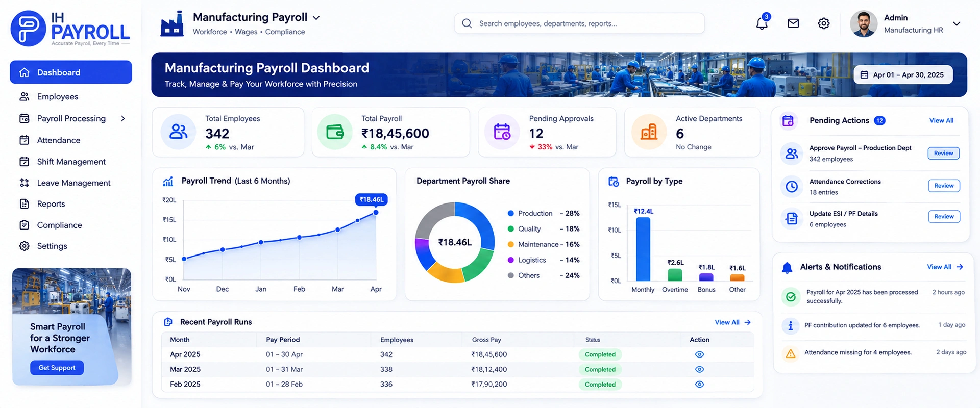Image resolution: width=980 pixels, height=408 pixels.
Task: Click View All in Pending Actions
Action: click(x=941, y=121)
